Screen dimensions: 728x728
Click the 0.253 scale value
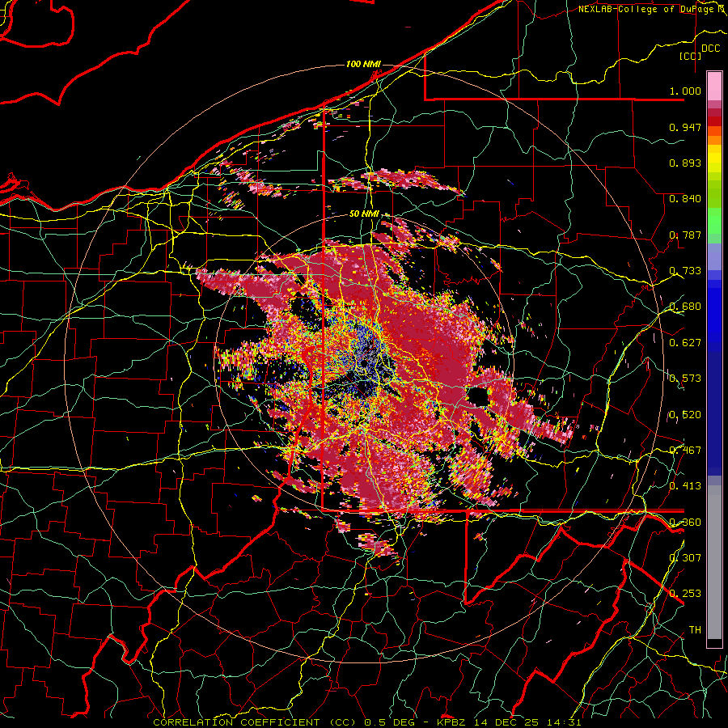(685, 594)
